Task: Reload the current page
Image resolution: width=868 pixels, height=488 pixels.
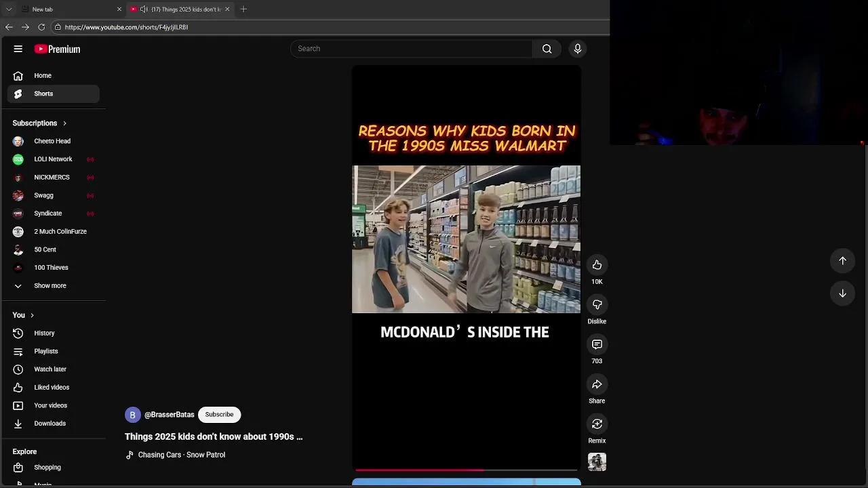Action: point(41,27)
